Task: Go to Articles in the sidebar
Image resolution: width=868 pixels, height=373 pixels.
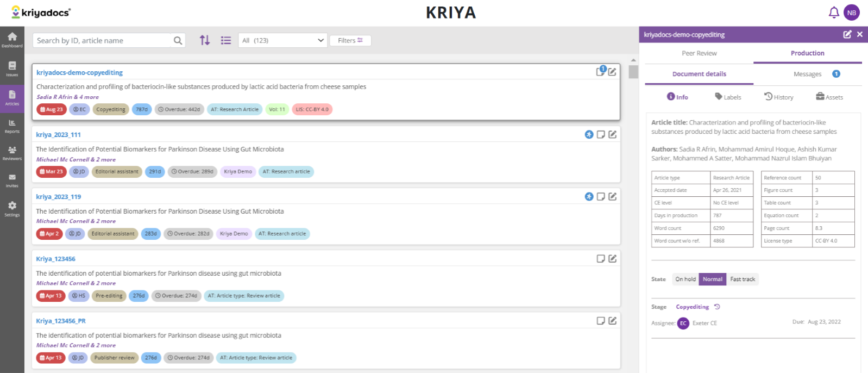Action: (12, 98)
